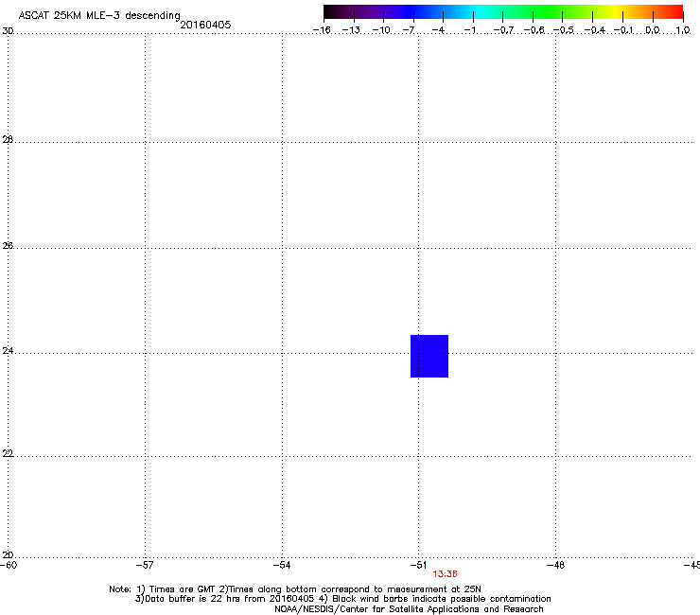
Task: Click the longitude label -54
Action: click(282, 566)
